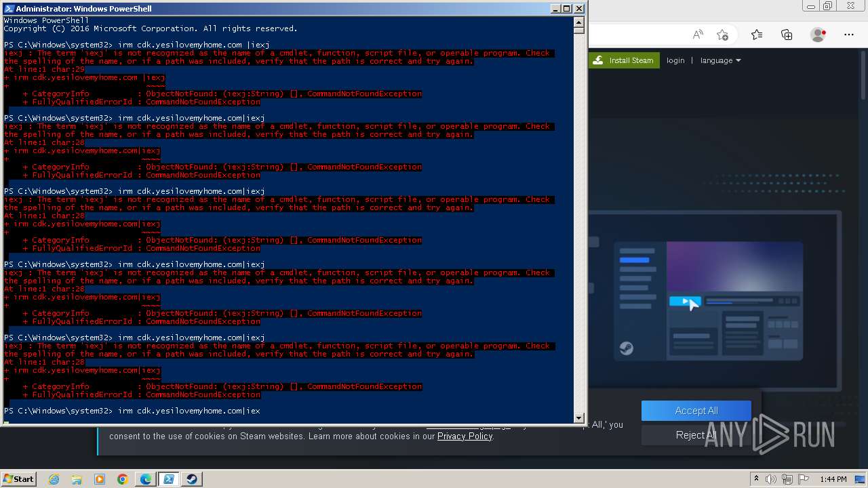Screen dimensions: 868x488
Task: Launch Internet Explorer from taskbar
Action: (x=54, y=479)
